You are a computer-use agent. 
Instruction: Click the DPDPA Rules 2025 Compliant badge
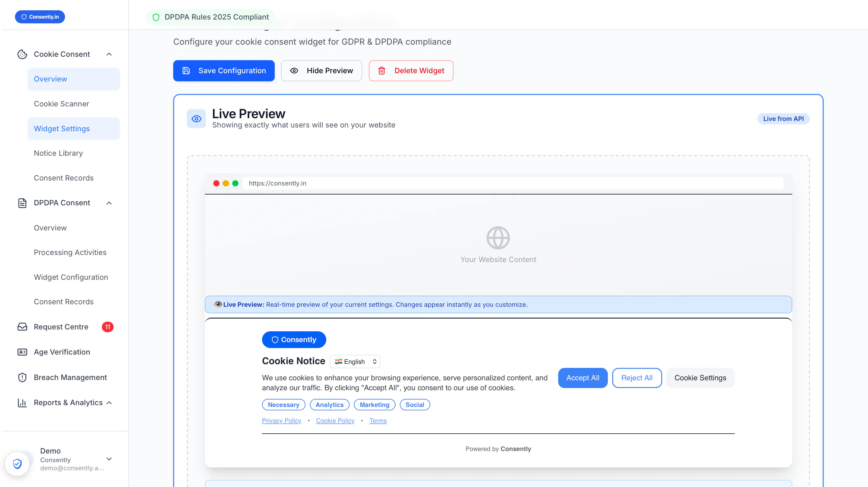coord(210,17)
